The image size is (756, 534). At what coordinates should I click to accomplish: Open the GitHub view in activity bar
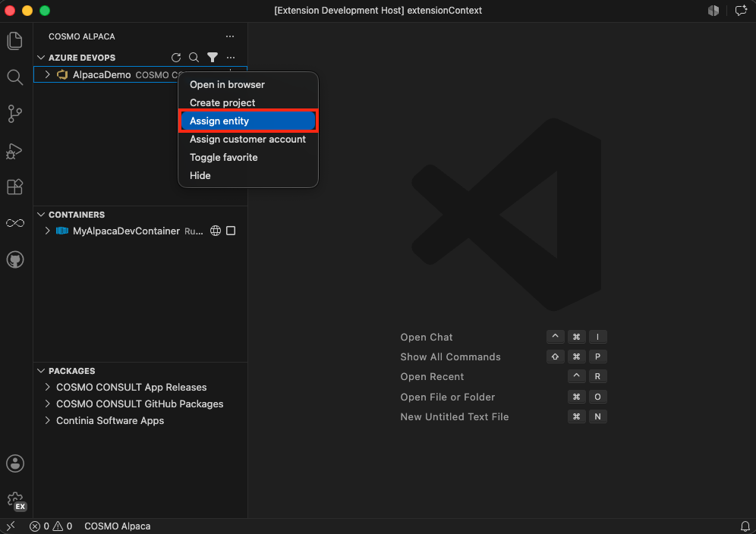click(x=15, y=259)
